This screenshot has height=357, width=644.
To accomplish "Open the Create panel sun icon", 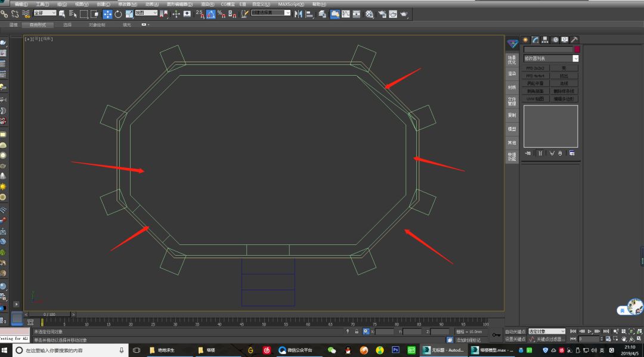I will click(x=525, y=40).
